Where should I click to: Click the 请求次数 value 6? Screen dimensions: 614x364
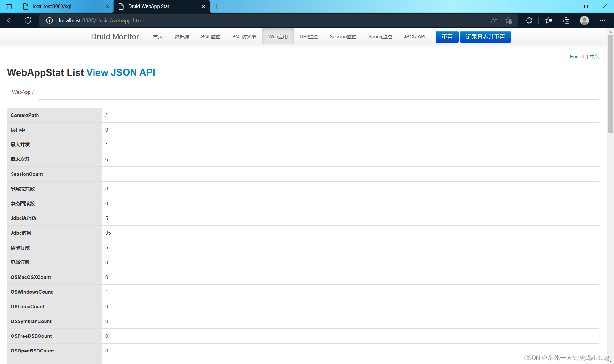coord(107,159)
